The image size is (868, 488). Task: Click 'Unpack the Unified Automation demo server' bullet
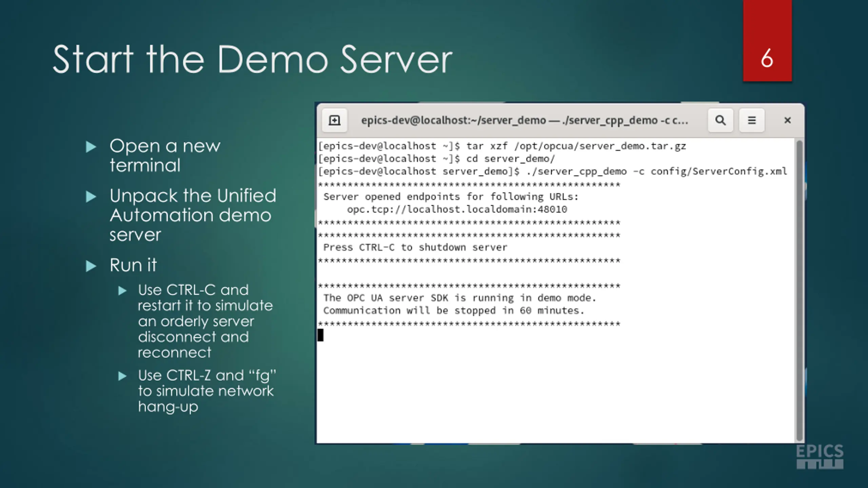(x=193, y=215)
